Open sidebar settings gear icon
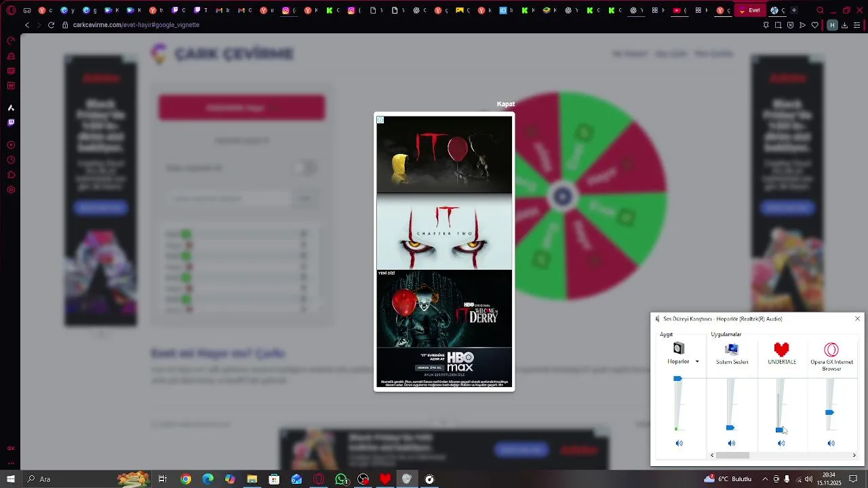The height and width of the screenshot is (488, 868). pyautogui.click(x=11, y=190)
